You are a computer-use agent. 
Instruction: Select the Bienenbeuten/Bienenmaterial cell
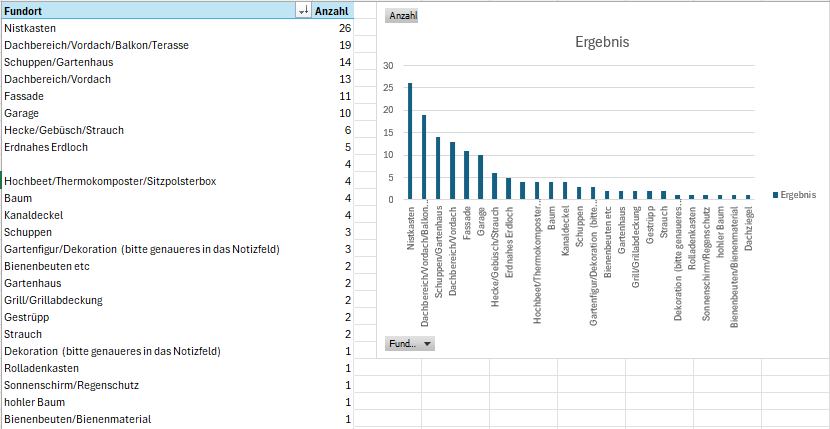[x=157, y=419]
